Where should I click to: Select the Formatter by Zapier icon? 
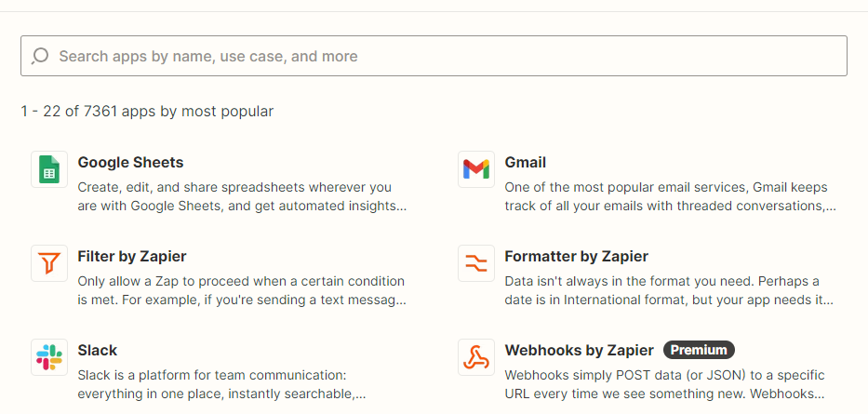coord(475,263)
